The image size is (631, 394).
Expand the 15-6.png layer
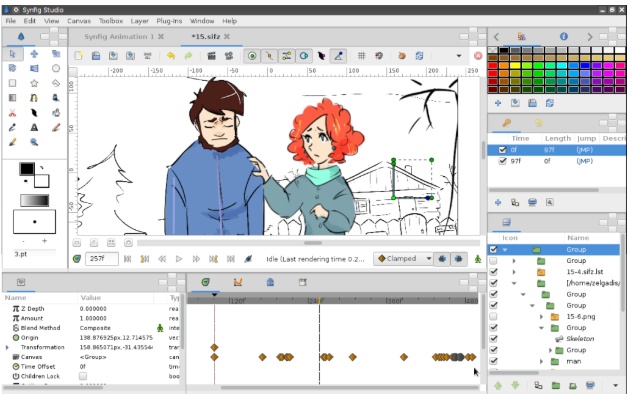pyautogui.click(x=542, y=316)
